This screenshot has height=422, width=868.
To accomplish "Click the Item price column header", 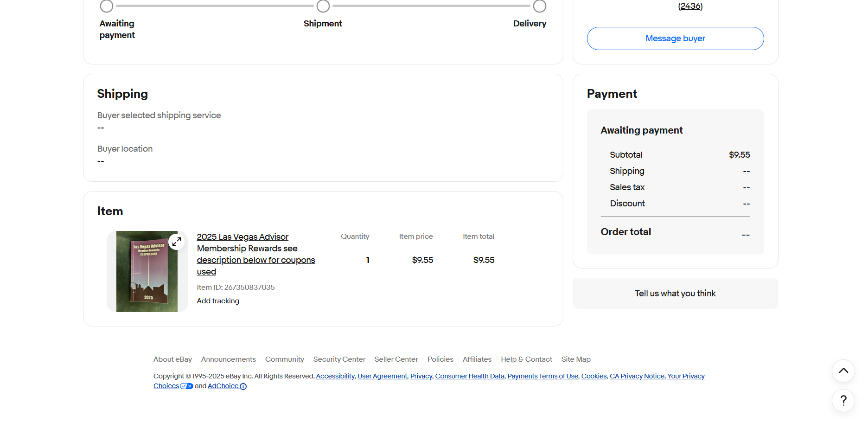I will [x=416, y=237].
